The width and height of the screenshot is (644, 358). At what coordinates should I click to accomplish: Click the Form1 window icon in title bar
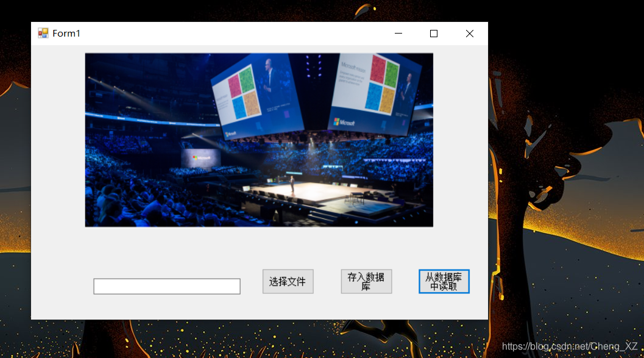pos(43,34)
